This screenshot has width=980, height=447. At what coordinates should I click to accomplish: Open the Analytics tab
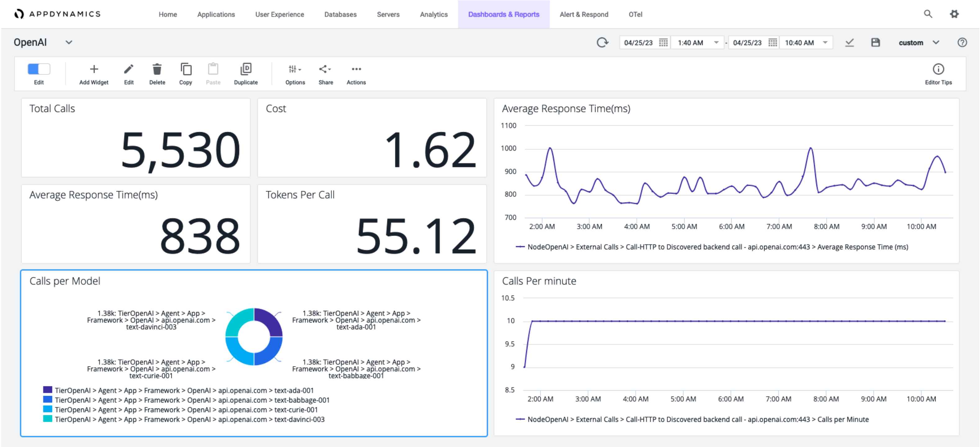coord(434,15)
